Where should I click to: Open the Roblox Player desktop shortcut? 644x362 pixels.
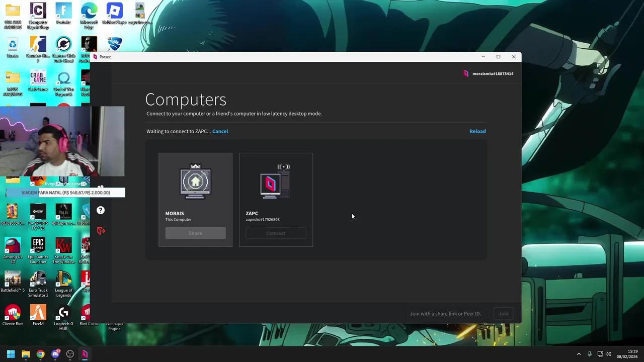(x=115, y=14)
